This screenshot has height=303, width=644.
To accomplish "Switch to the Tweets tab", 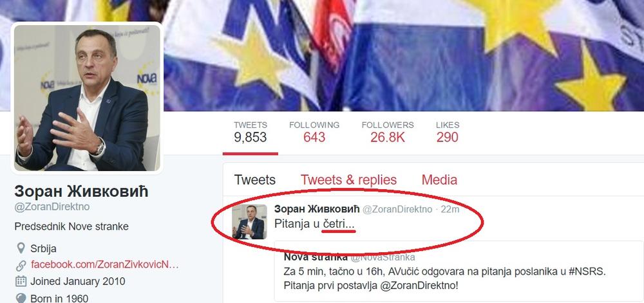I will pos(254,179).
